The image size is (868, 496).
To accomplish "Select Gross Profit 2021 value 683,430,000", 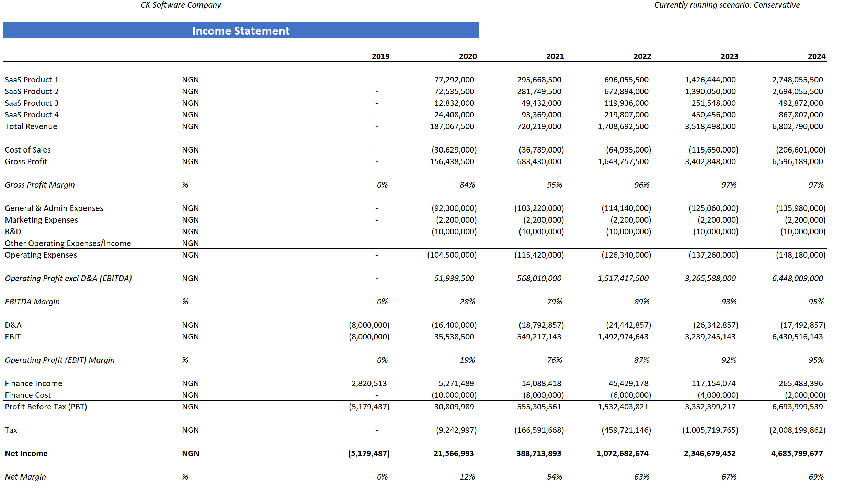I will click(x=539, y=161).
